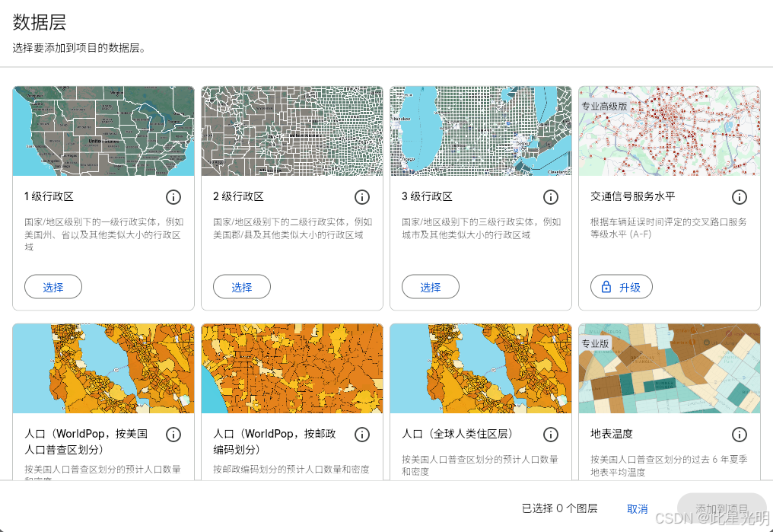
Task: Open the 3 级行政区 map thumbnail
Action: pyautogui.click(x=481, y=131)
